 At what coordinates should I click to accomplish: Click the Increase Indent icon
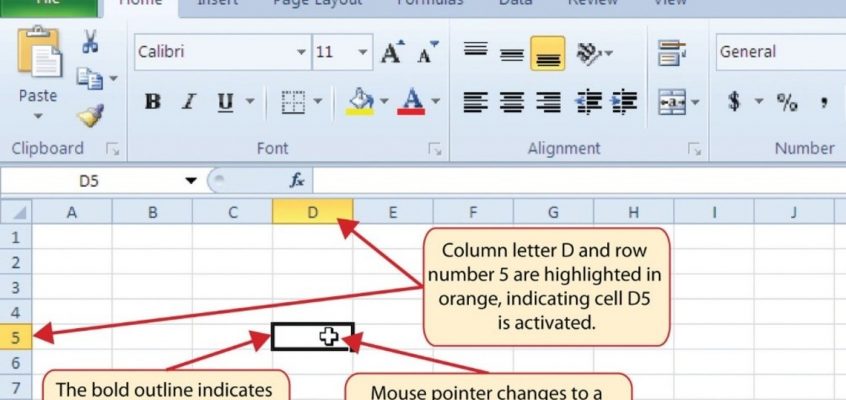[624, 101]
